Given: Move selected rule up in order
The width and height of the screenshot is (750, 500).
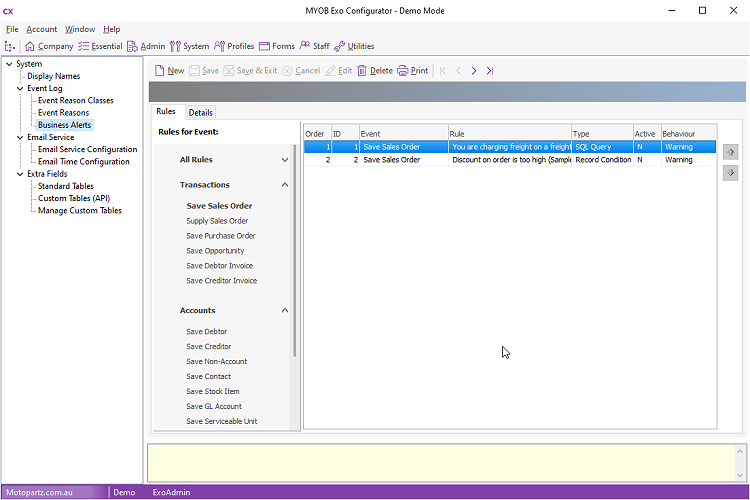Looking at the screenshot, I should pyautogui.click(x=730, y=152).
